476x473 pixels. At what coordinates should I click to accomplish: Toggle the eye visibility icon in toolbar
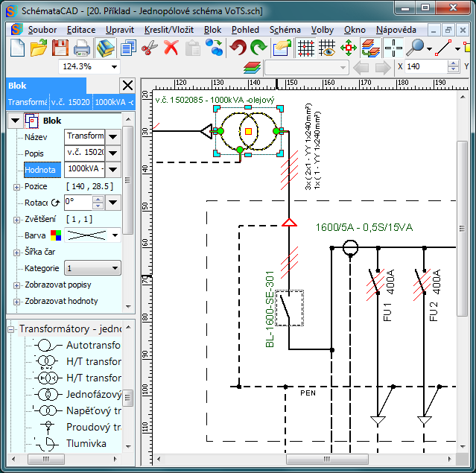[326, 48]
